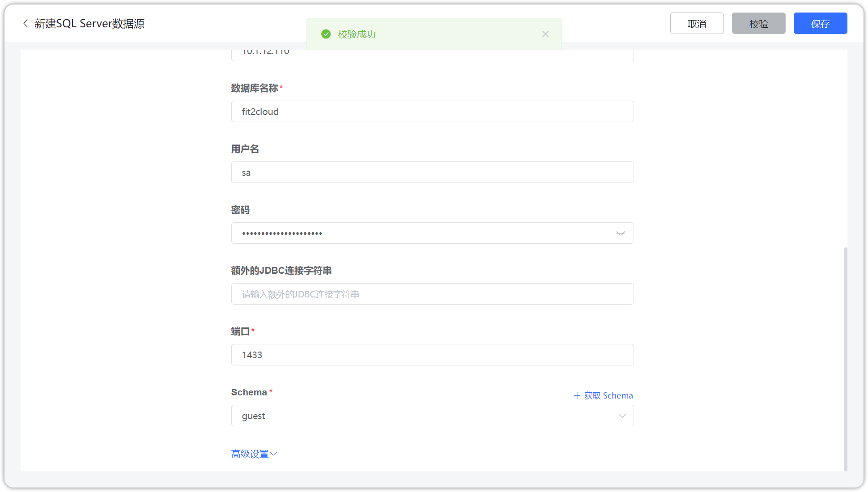The height and width of the screenshot is (492, 868).
Task: Open the Schema dropdown showing guest
Action: point(432,416)
